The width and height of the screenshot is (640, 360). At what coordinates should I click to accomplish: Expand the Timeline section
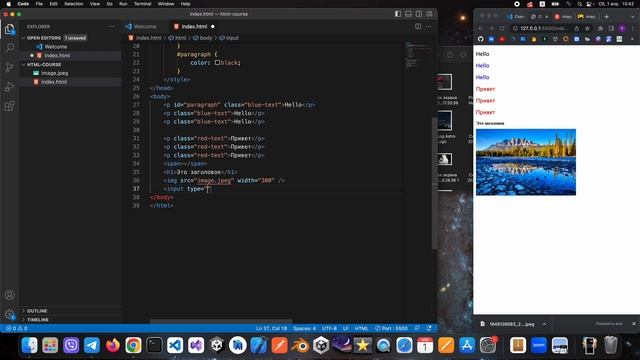click(x=38, y=320)
